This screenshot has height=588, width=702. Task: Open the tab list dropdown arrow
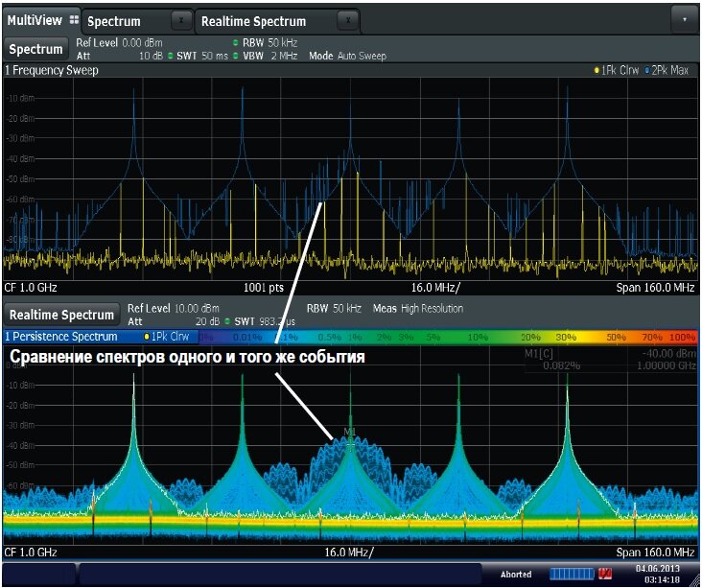[684, 19]
